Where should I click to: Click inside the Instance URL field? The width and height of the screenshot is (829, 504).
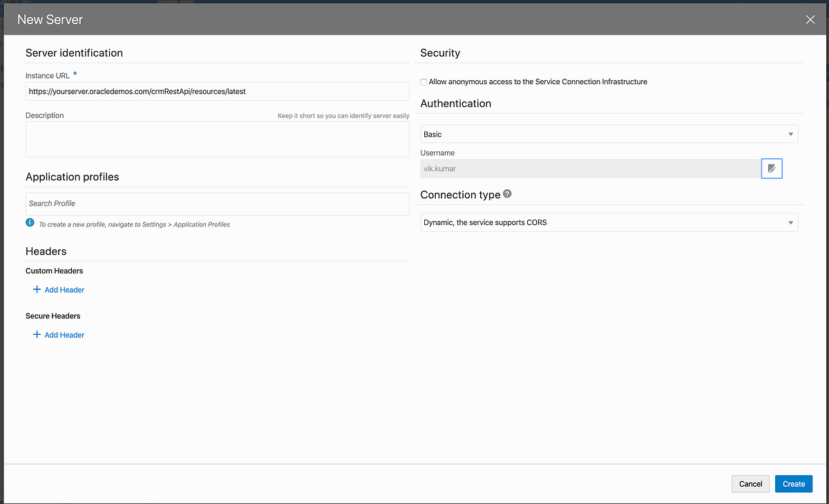coord(218,90)
